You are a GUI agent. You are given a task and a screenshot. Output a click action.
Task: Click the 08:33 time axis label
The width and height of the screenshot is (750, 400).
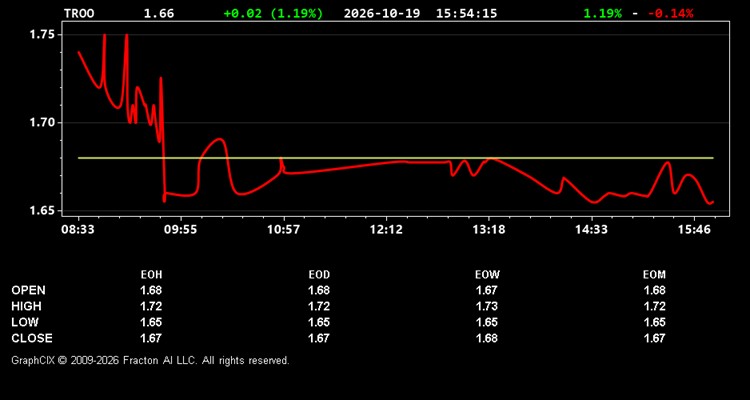(x=77, y=230)
